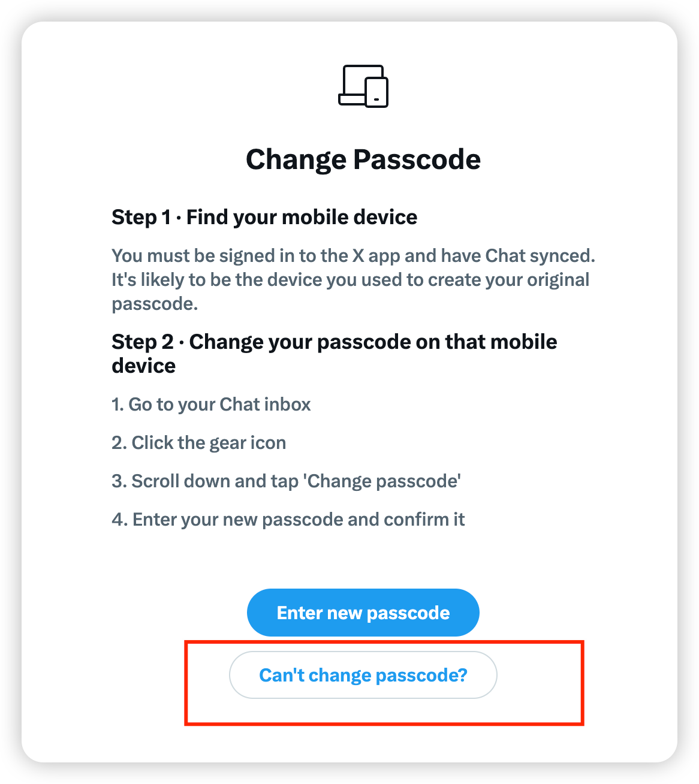Click the lone "passcode." word ending Step 1 text
The height and width of the screenshot is (784, 699).
[x=155, y=304]
